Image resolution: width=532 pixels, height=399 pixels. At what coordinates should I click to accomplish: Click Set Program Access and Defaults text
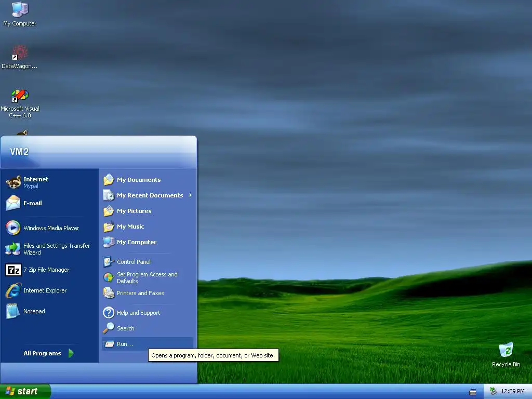pyautogui.click(x=147, y=277)
